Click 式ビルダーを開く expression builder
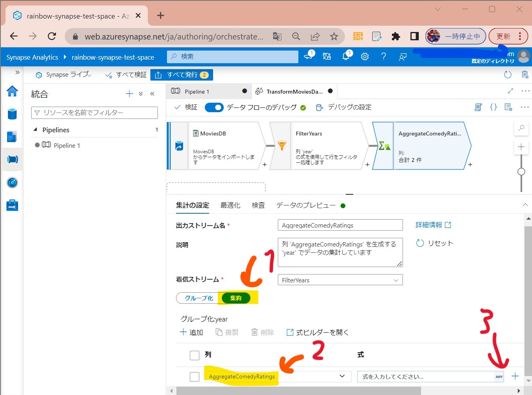Screen dimensions: 532x395 pos(318,332)
